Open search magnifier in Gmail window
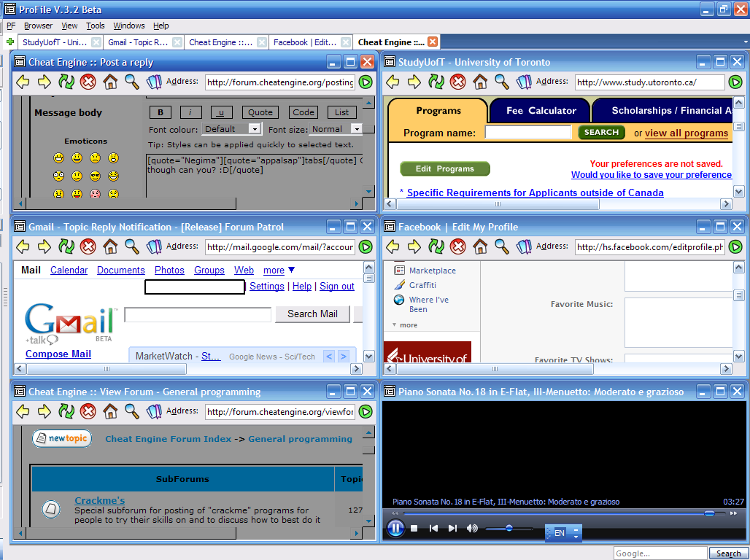Screen dimensions: 750x560 click(x=132, y=246)
